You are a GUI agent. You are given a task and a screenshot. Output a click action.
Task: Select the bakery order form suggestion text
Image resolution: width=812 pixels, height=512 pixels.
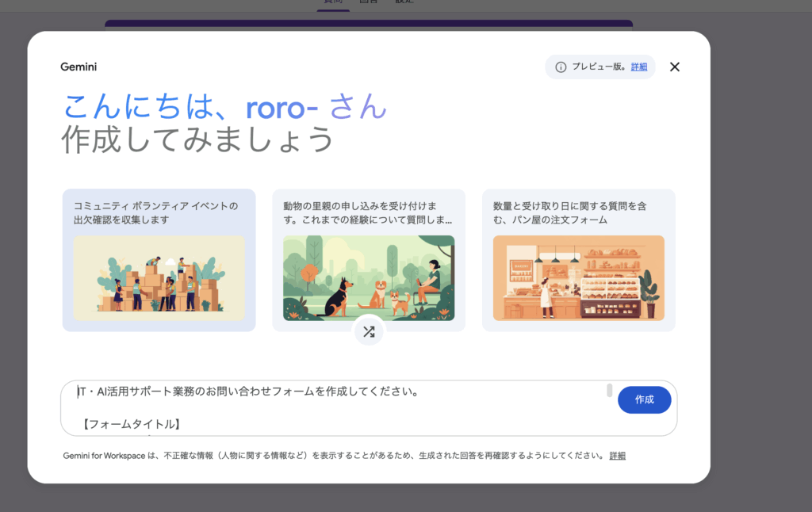pos(569,212)
